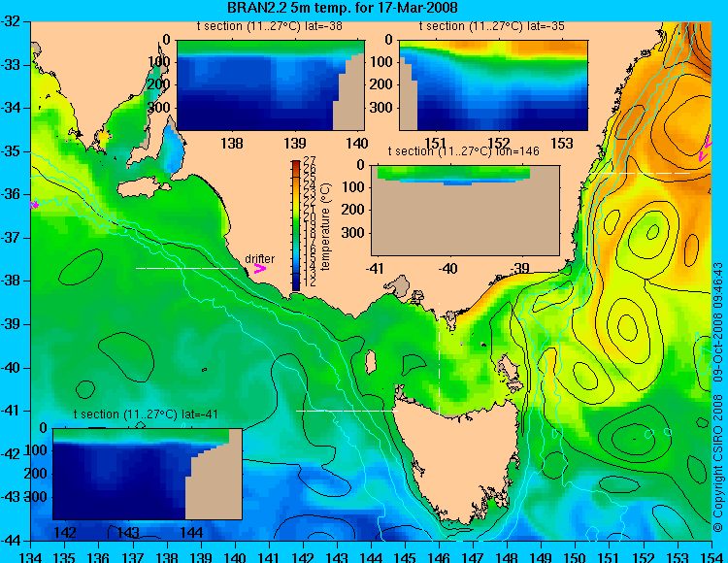728x563 pixels.
Task: Click the '142' axis label under the lat=-41 inset
Action: coord(65,532)
